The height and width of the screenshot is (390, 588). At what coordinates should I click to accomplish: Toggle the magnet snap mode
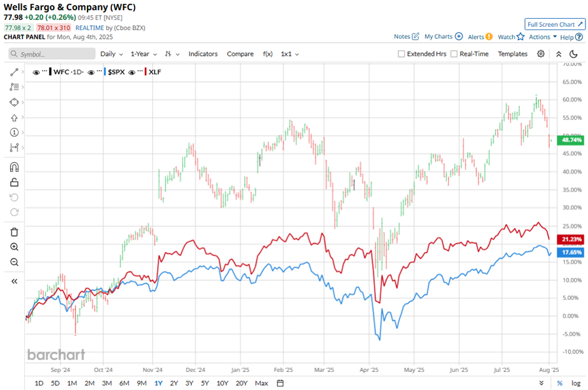(x=14, y=167)
